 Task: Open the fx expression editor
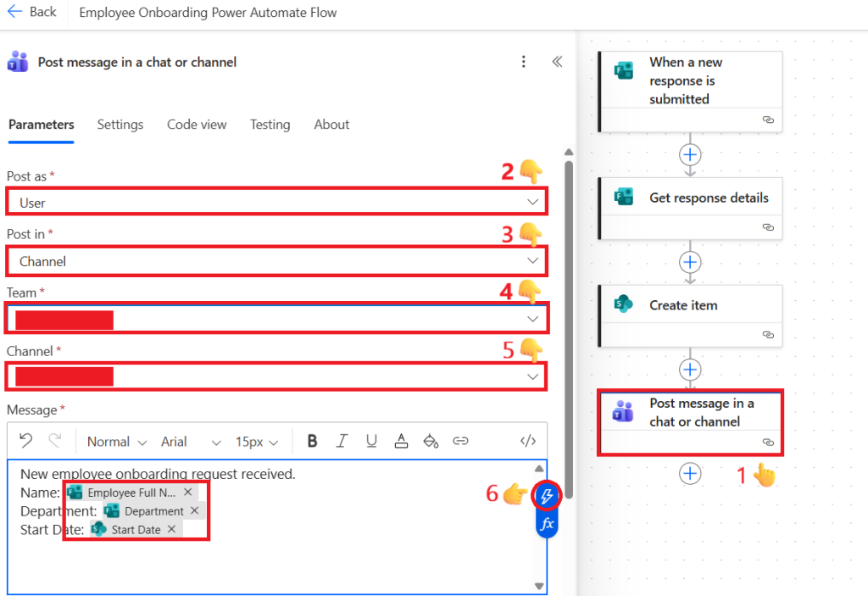tap(547, 524)
